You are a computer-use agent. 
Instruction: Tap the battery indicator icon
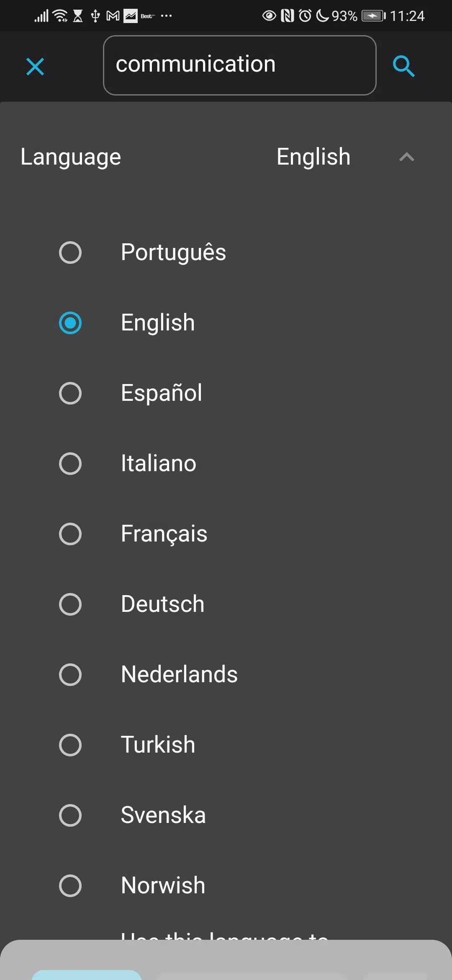point(373,16)
